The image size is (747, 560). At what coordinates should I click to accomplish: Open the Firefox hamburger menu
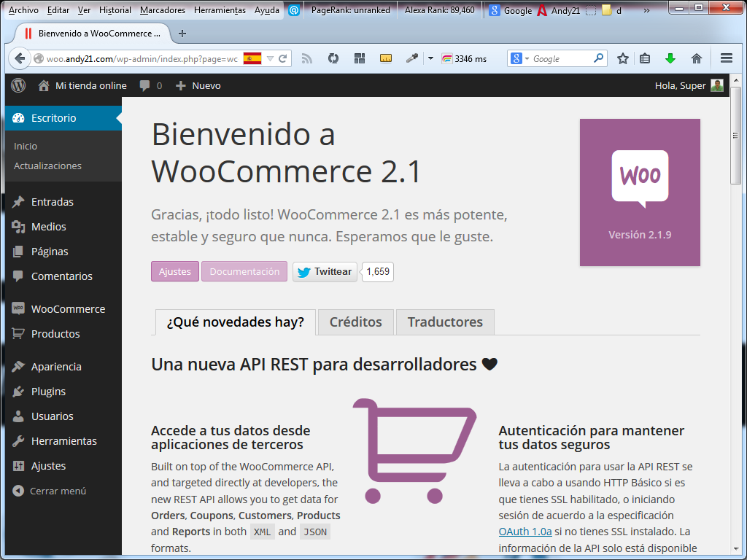click(727, 58)
